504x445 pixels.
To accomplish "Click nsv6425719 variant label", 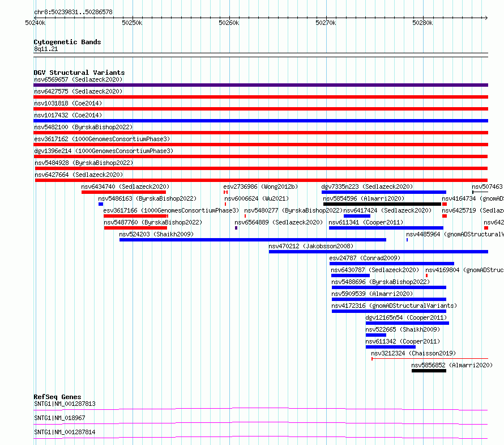I will (x=472, y=210).
